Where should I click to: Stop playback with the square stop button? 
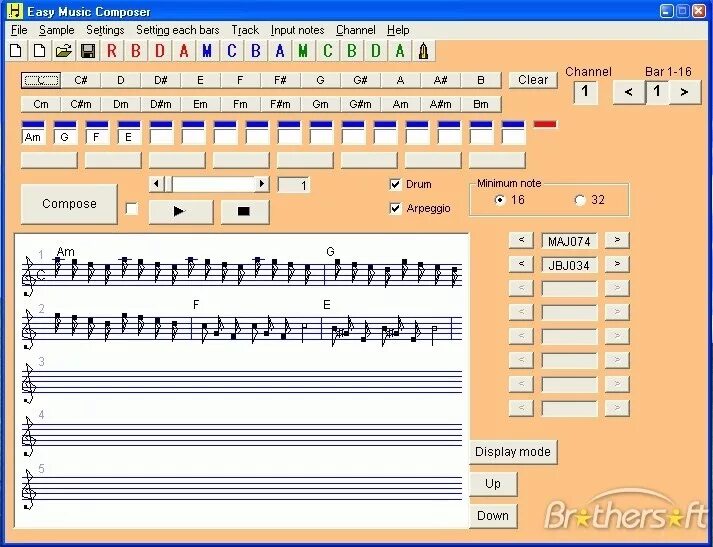click(x=245, y=211)
